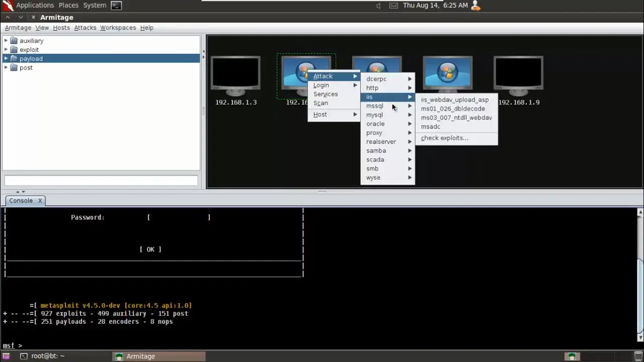Open the mysql attack submenu
This screenshot has width=644, height=362.
[x=388, y=115]
